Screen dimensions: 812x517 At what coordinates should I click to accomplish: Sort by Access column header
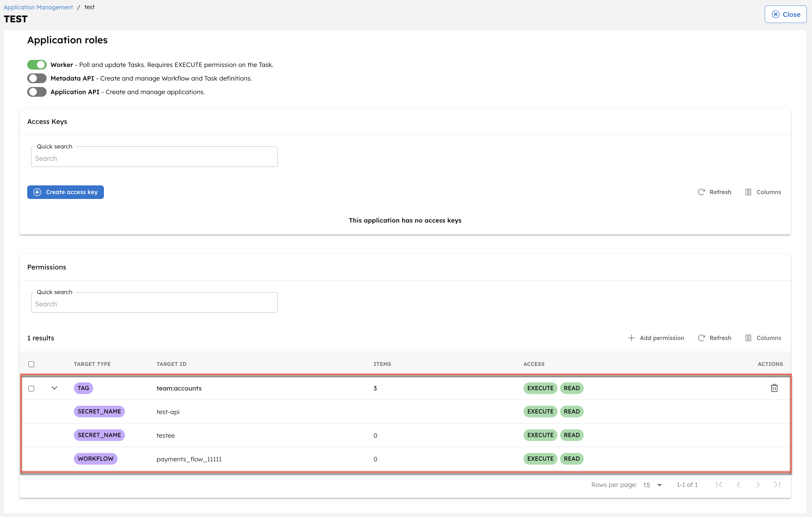[x=534, y=364]
